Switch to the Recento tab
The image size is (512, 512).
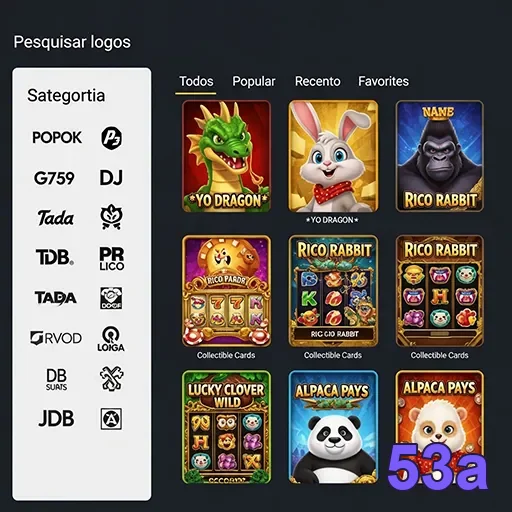click(x=318, y=81)
